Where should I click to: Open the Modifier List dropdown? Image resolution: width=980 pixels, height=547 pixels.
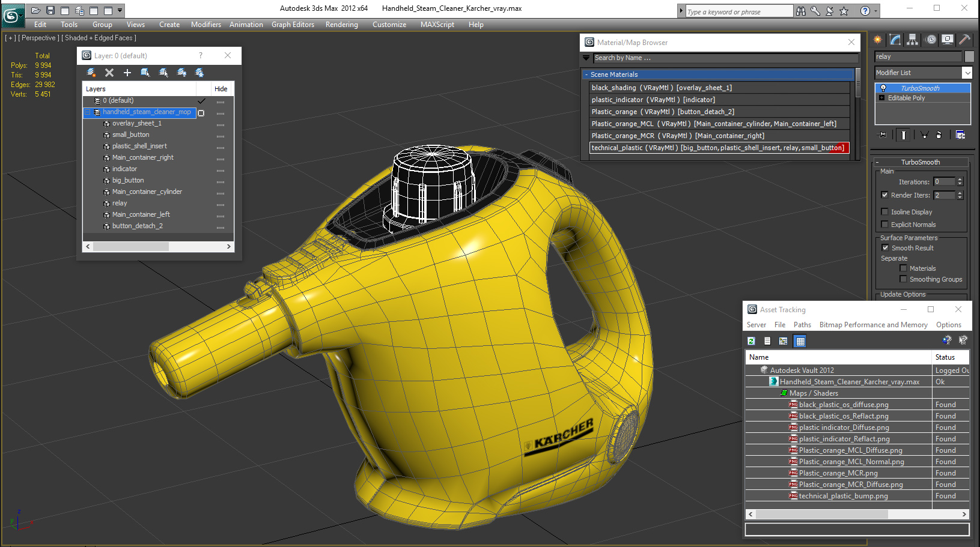coord(967,73)
